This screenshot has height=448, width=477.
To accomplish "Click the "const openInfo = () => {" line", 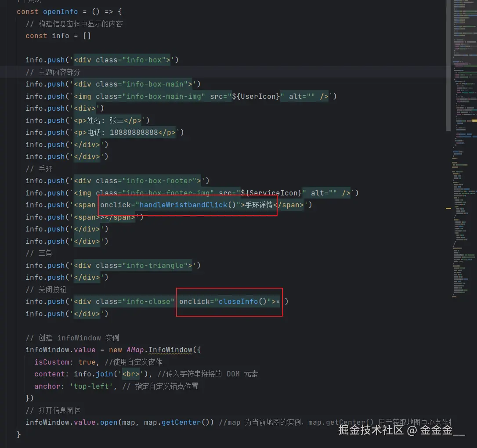I will 69,11.
